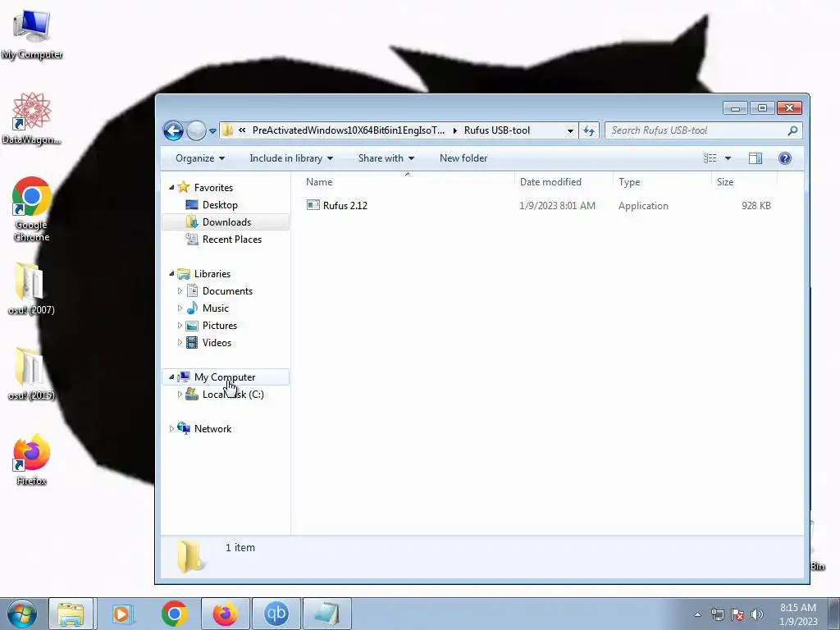Viewport: 840px width, 630px height.
Task: Open the Include in library menu
Action: coord(291,158)
